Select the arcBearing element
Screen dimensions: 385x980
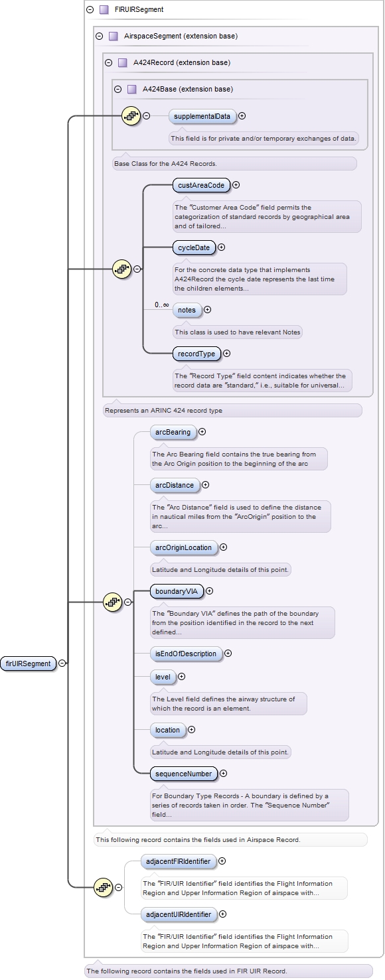[173, 432]
